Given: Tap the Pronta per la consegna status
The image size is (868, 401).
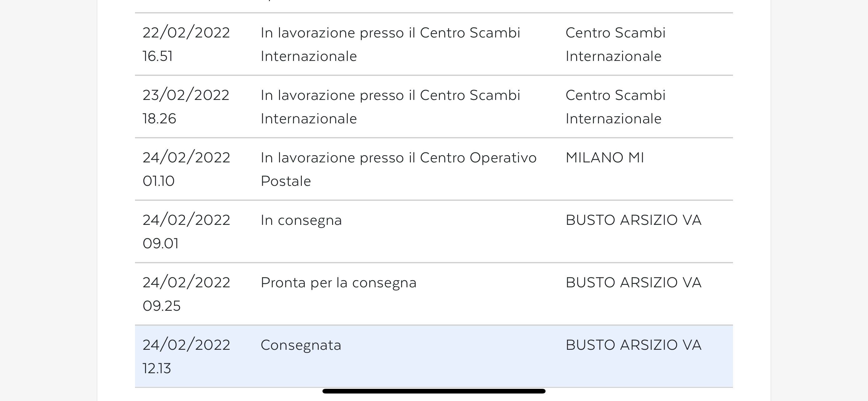Looking at the screenshot, I should [x=338, y=283].
